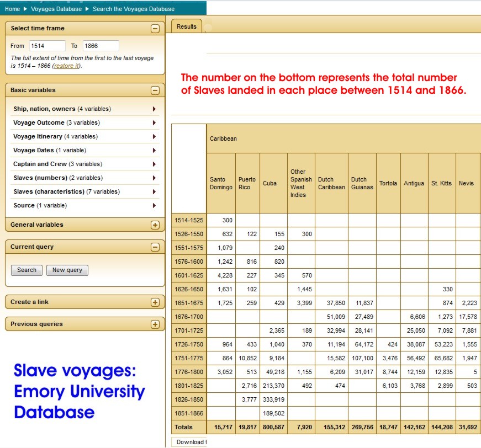
Task: Expand the Previous queries panel
Action: (x=155, y=324)
